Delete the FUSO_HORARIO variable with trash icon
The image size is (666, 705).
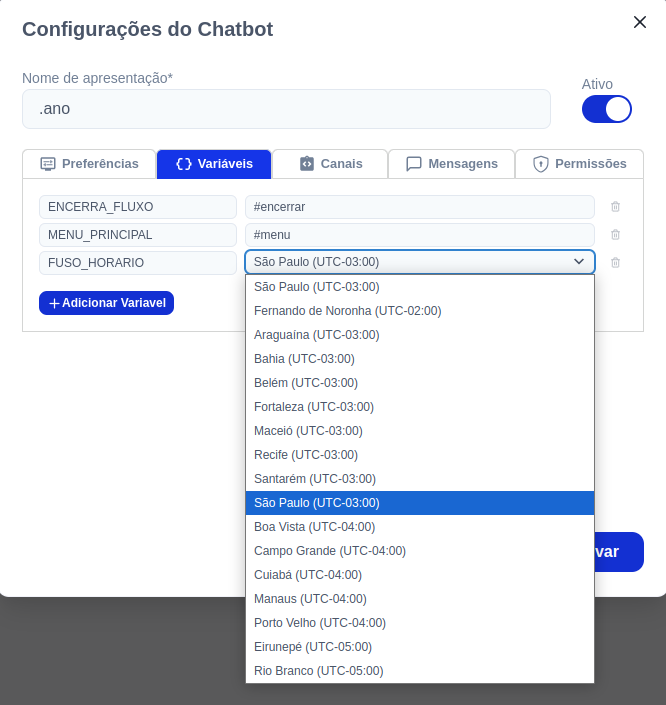click(615, 263)
